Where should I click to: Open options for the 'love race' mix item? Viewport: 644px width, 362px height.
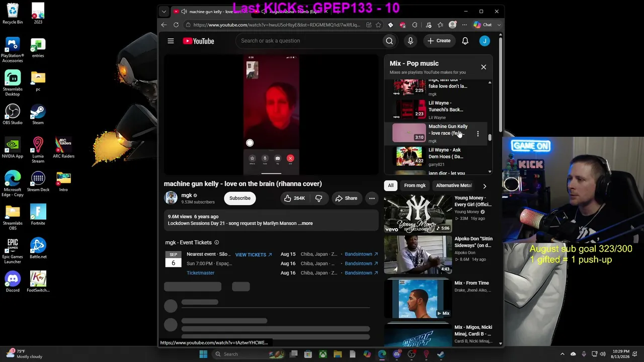478,134
